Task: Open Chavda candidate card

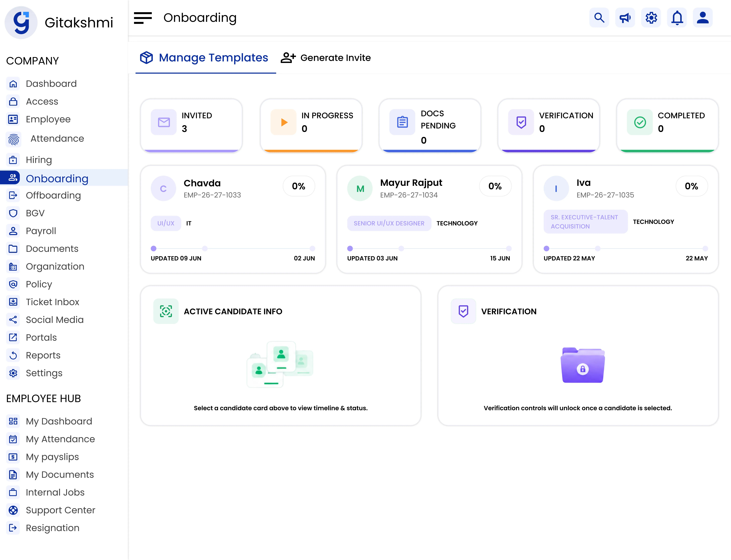Action: 233,219
